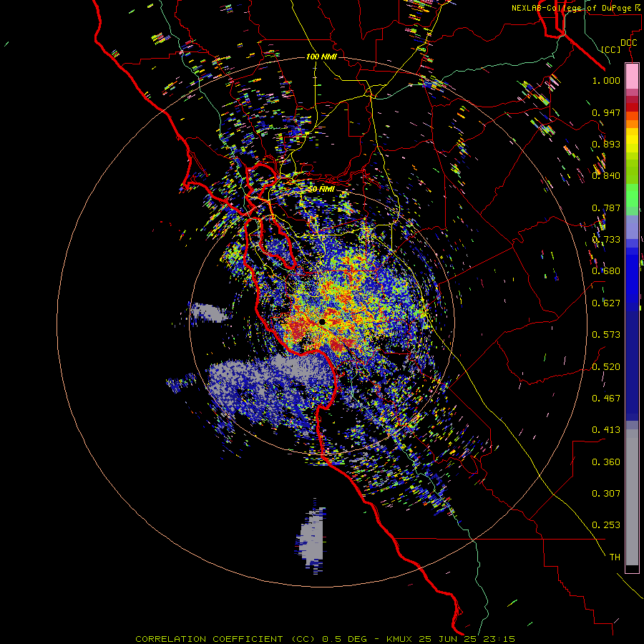This screenshot has width=644, height=644.
Task: Click the 25 JUN 25 23:15 timestamp
Action: [467, 639]
